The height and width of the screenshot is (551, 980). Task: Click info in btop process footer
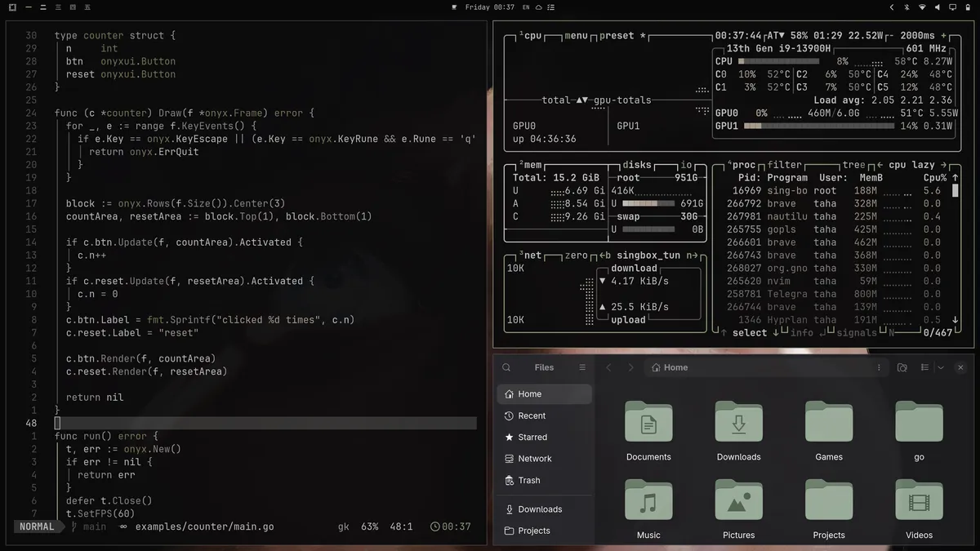[802, 333]
